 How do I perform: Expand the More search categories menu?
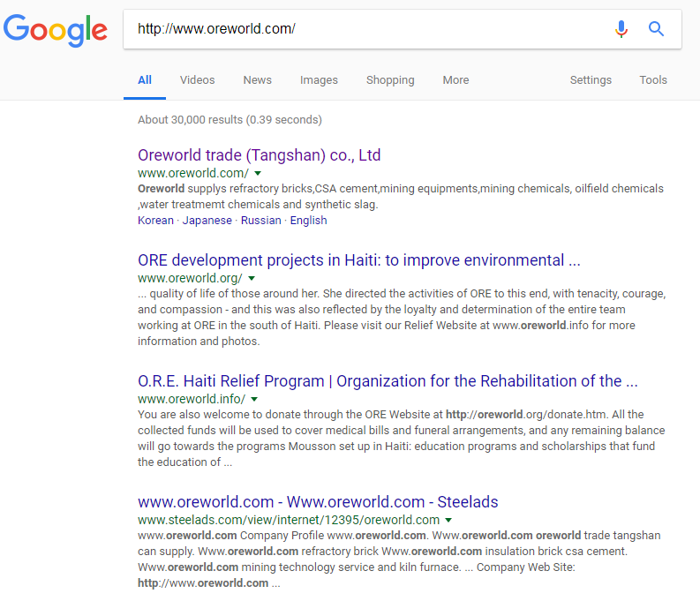point(455,80)
